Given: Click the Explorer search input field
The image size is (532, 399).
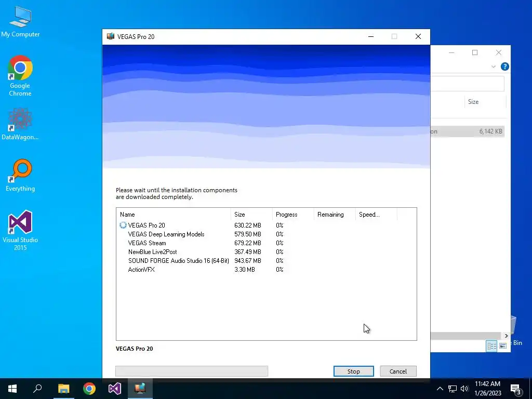Looking at the screenshot, I should tap(468, 84).
